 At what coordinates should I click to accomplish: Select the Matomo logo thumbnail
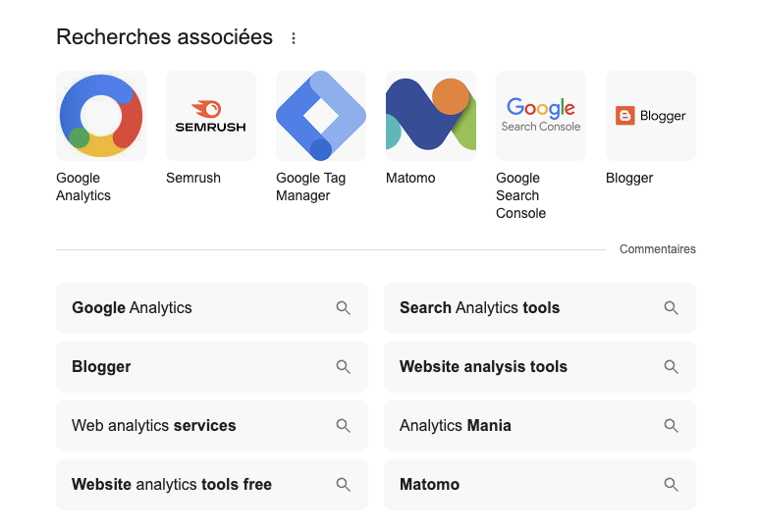pos(431,116)
